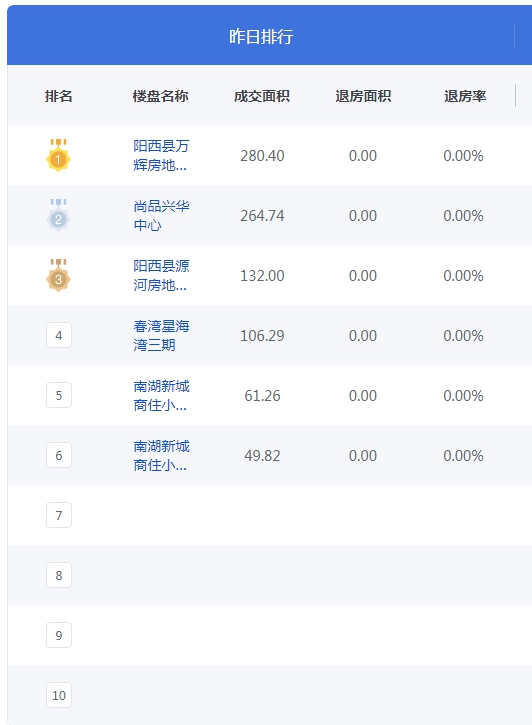Select the rank 6 number badge

coord(59,455)
